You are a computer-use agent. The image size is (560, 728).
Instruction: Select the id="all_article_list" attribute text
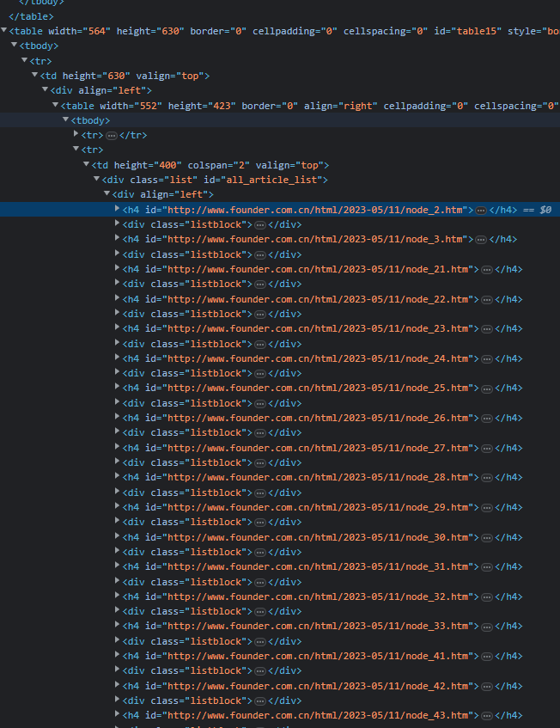(263, 180)
